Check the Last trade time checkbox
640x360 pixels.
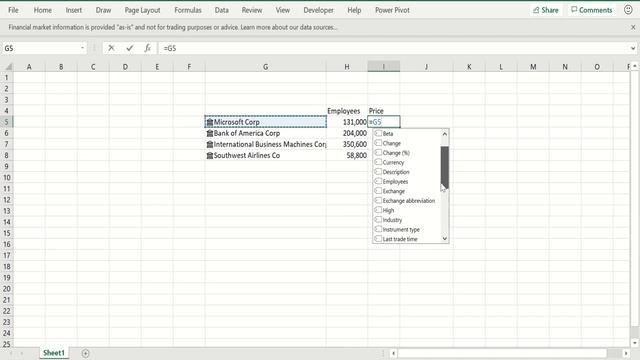[378, 239]
